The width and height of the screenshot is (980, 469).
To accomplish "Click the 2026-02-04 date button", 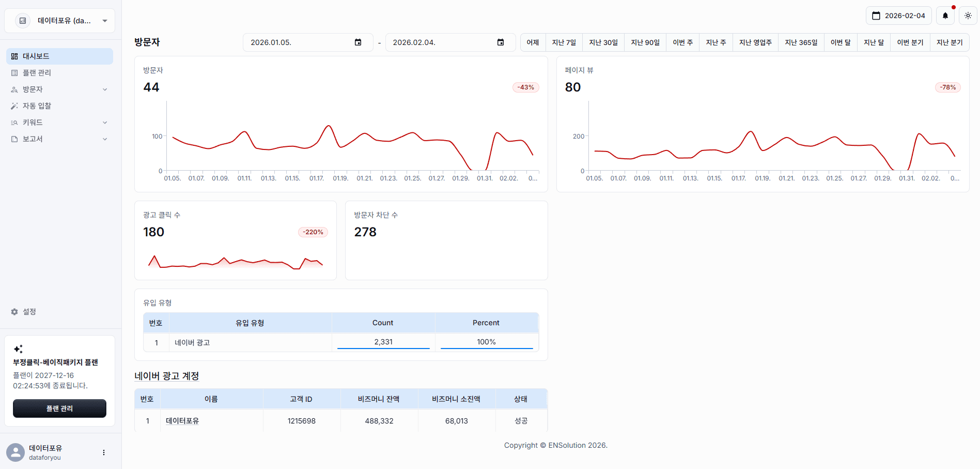I will point(898,16).
